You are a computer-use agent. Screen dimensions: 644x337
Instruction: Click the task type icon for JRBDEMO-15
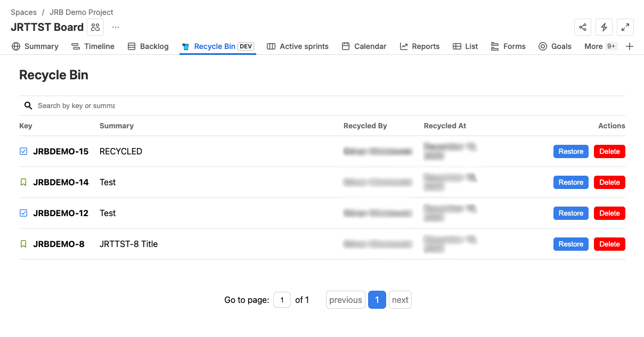coord(23,151)
